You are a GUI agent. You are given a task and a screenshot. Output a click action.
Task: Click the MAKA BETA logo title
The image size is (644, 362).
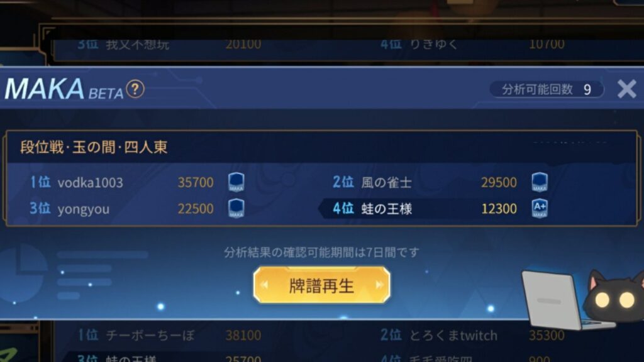(x=64, y=89)
